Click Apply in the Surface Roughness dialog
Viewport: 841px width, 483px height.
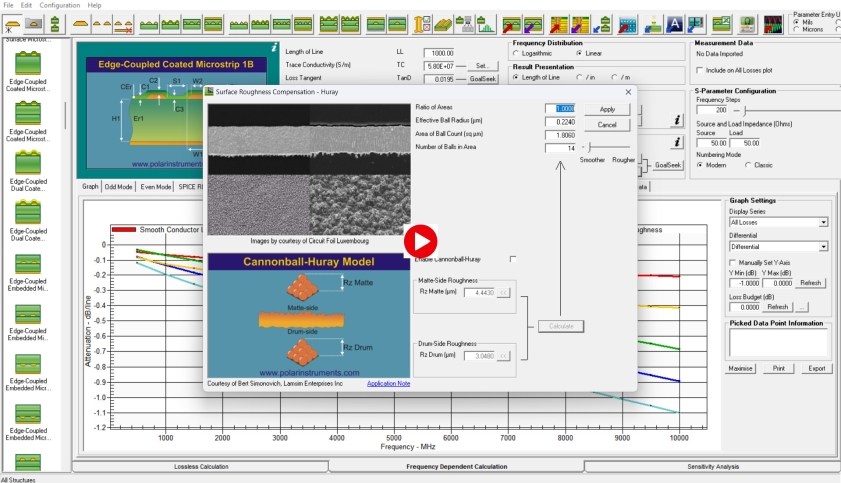pos(607,109)
